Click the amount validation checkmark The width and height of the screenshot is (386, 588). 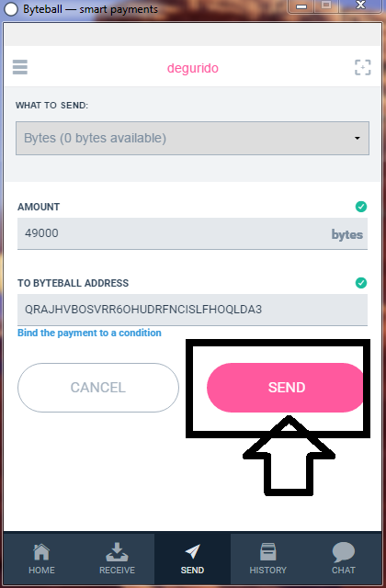click(361, 206)
